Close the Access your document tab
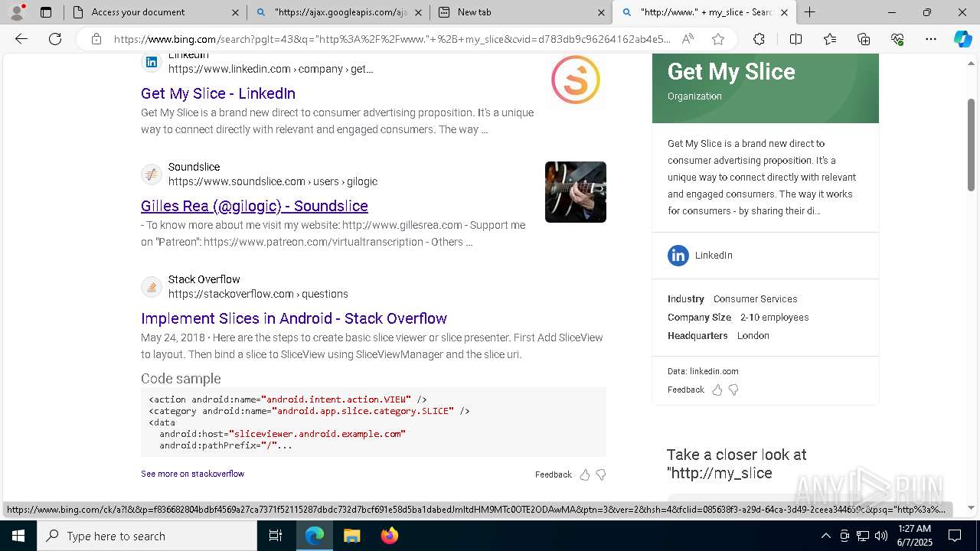 (x=235, y=12)
